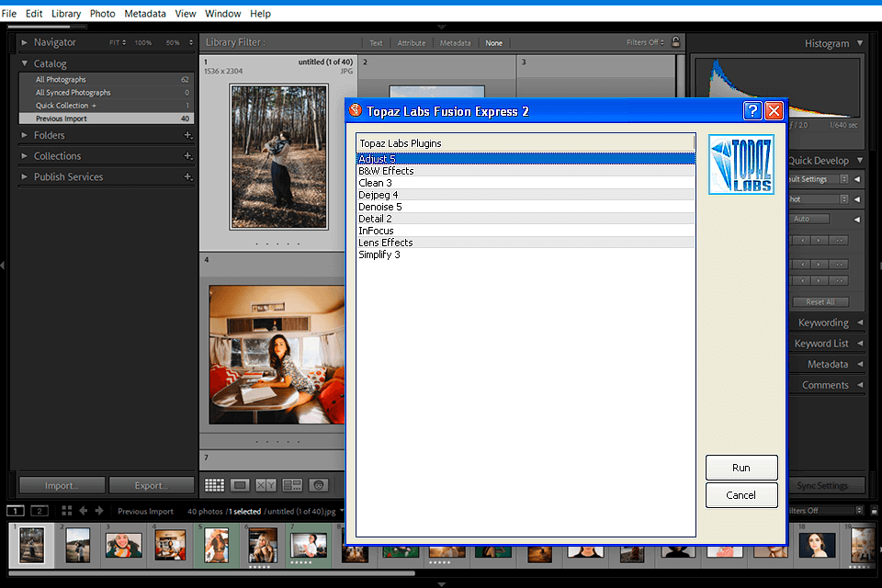Set Navigator zoom to 100%
The image size is (882, 588).
coord(143,43)
